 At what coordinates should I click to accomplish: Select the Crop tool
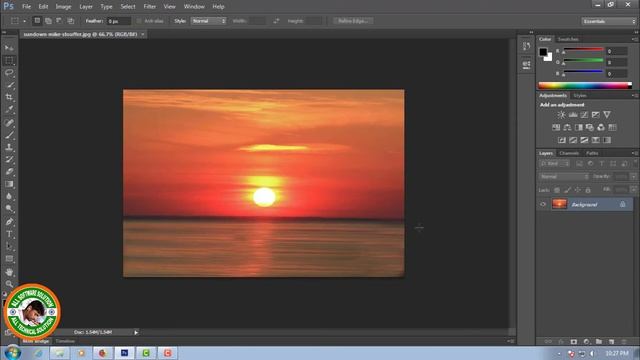click(x=9, y=98)
